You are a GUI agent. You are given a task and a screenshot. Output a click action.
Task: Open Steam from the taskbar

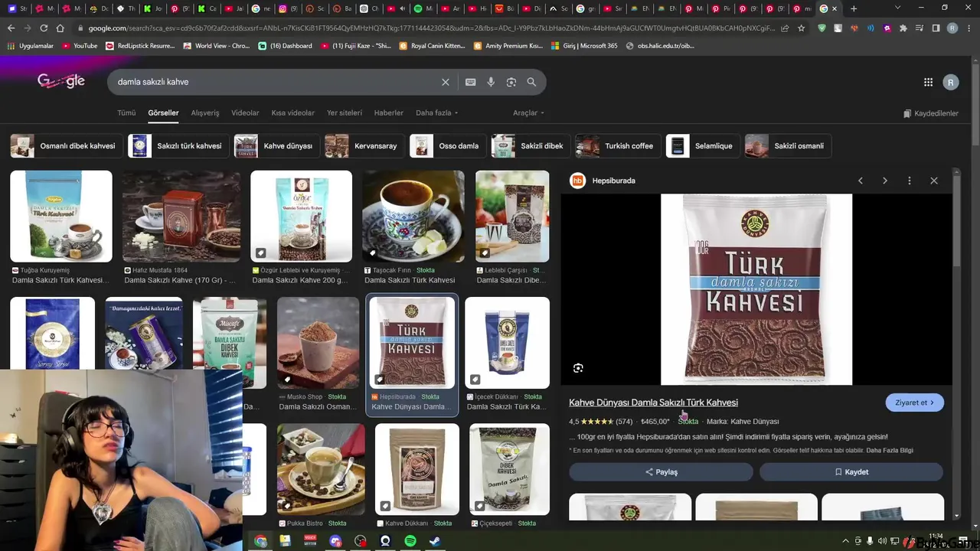pyautogui.click(x=435, y=541)
